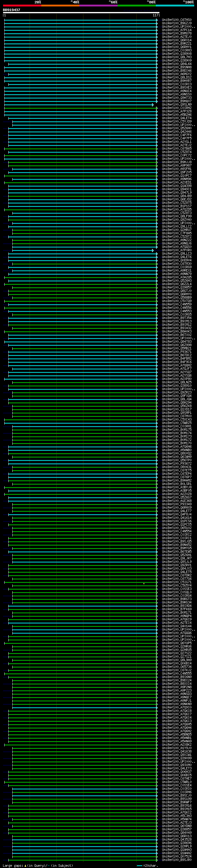The image size is (197, 868).
Task: Select label UniRef100_B6TDC2
Action: pos(177,355)
